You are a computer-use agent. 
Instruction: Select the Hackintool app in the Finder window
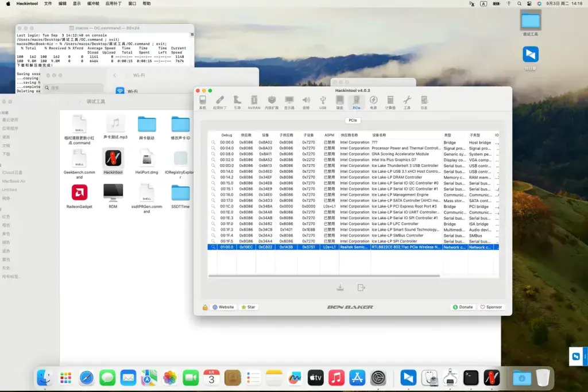coord(113,161)
